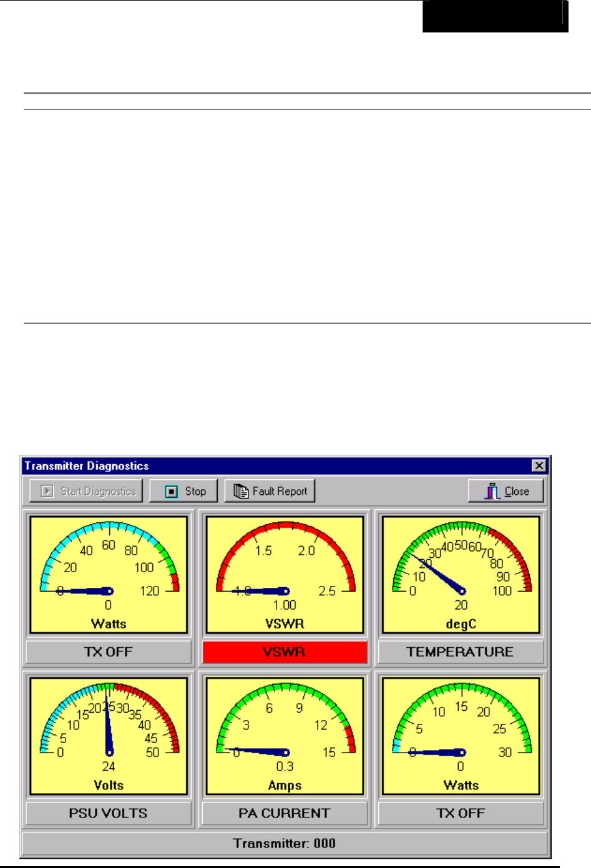
Task: Click the stop square icon
Action: pos(171,492)
